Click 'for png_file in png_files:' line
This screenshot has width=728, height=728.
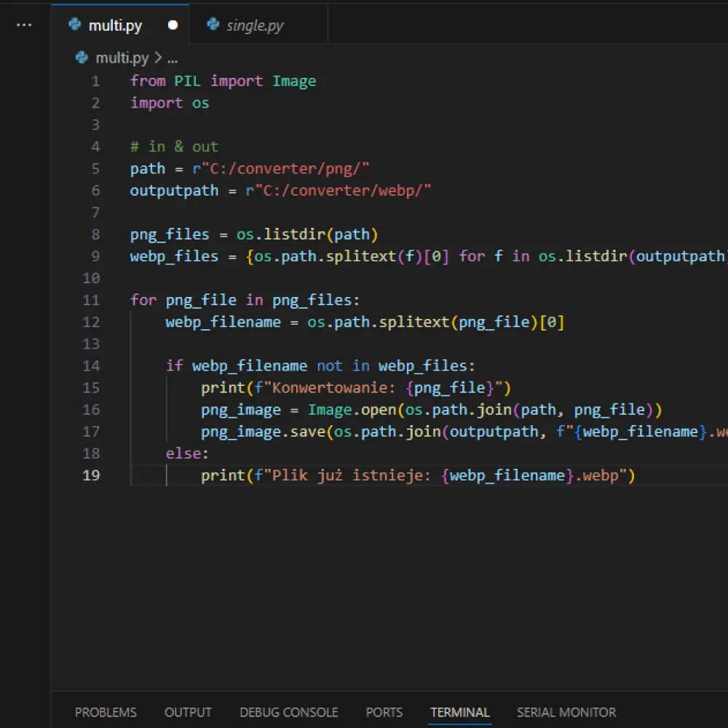pos(245,301)
